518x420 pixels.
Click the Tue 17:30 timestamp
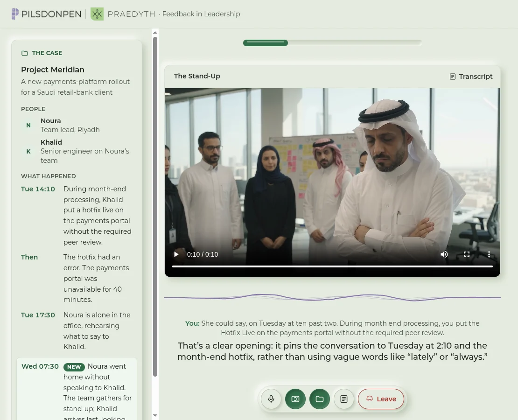coord(38,315)
